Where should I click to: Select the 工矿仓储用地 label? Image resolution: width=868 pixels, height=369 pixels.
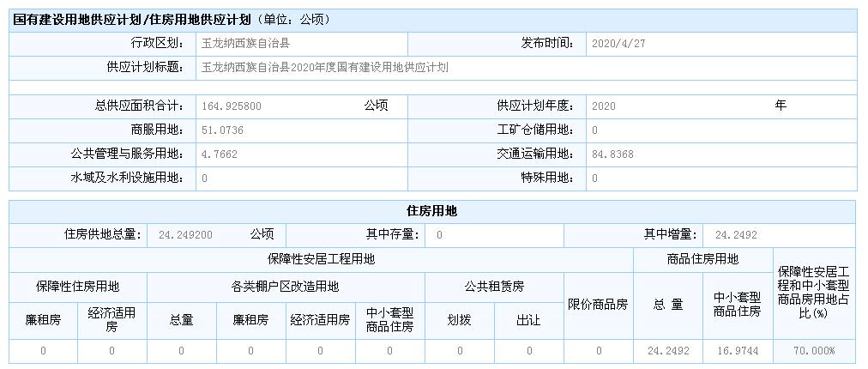coord(534,130)
